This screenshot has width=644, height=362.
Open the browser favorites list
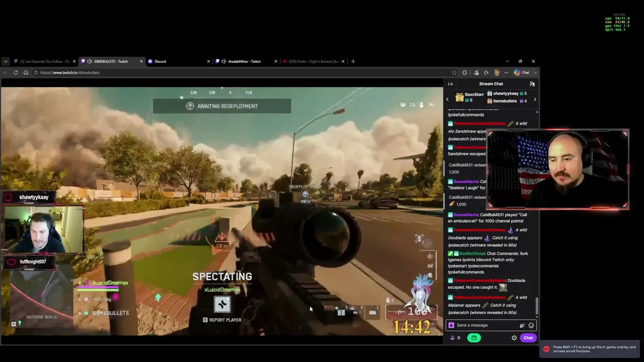(486, 72)
